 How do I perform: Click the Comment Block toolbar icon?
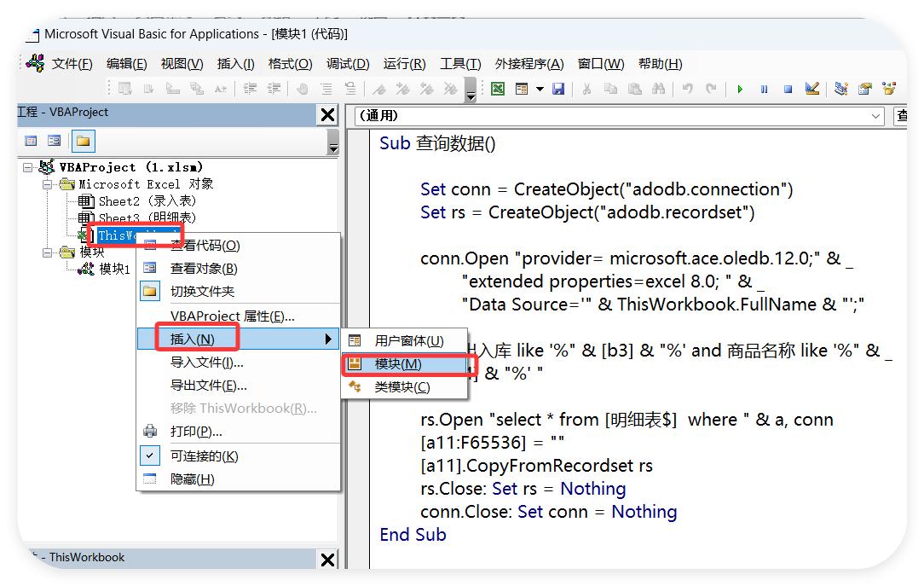(x=326, y=89)
